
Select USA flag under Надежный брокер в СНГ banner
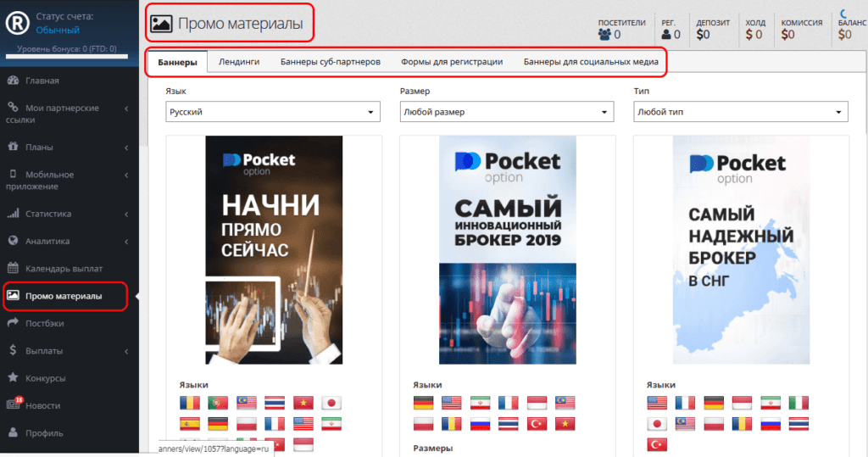click(x=657, y=403)
